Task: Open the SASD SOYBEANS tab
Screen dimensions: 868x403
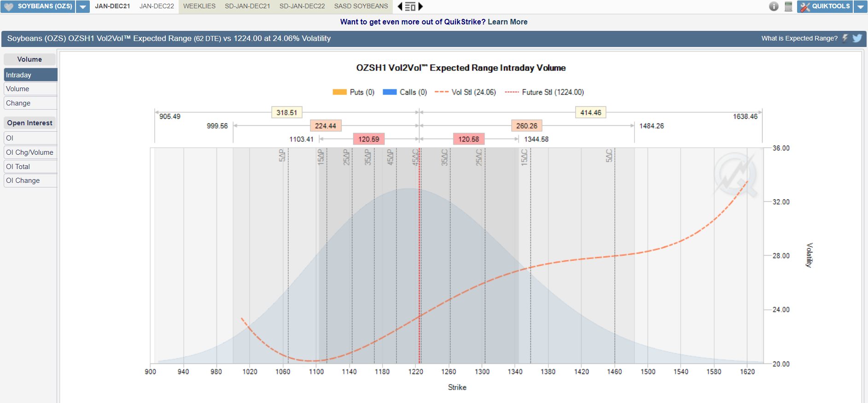Action: click(x=361, y=6)
